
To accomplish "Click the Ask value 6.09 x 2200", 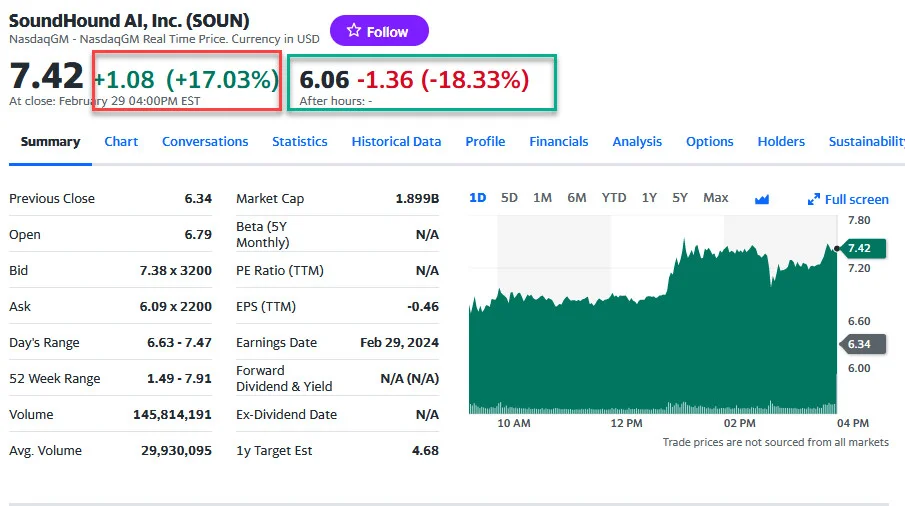I will click(175, 306).
